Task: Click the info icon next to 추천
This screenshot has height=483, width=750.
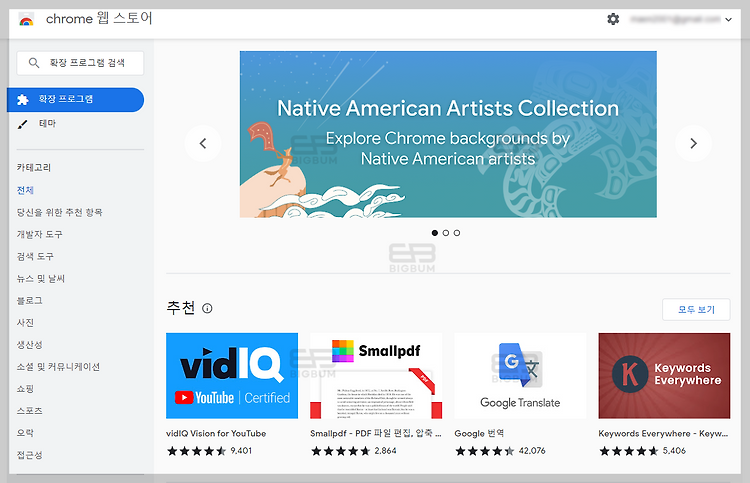Action: (x=207, y=308)
